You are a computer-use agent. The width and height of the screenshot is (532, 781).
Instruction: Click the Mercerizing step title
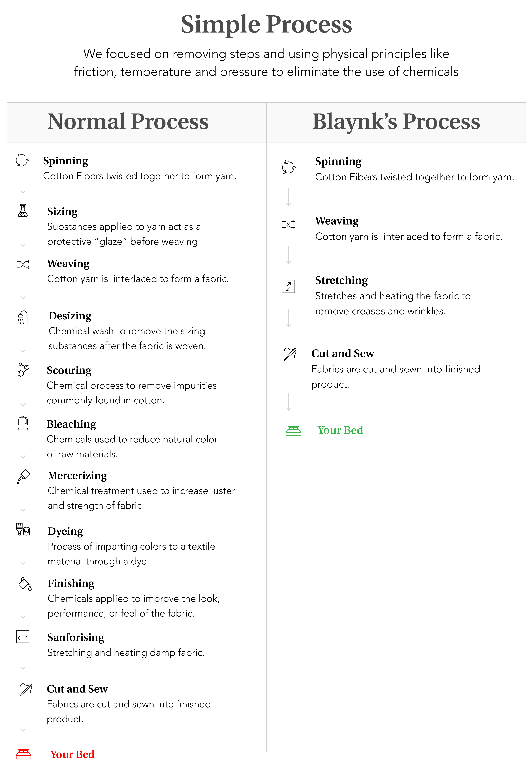pyautogui.click(x=77, y=476)
